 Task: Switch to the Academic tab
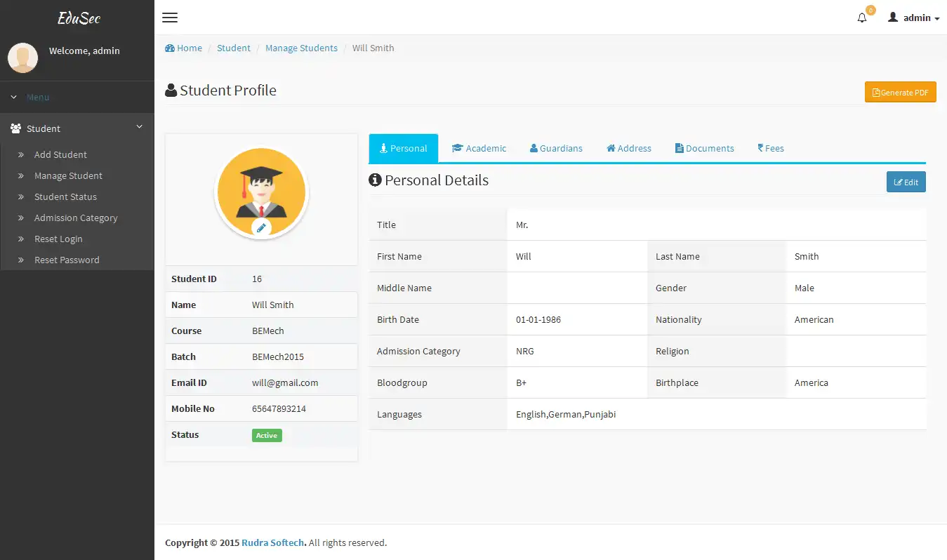479,148
